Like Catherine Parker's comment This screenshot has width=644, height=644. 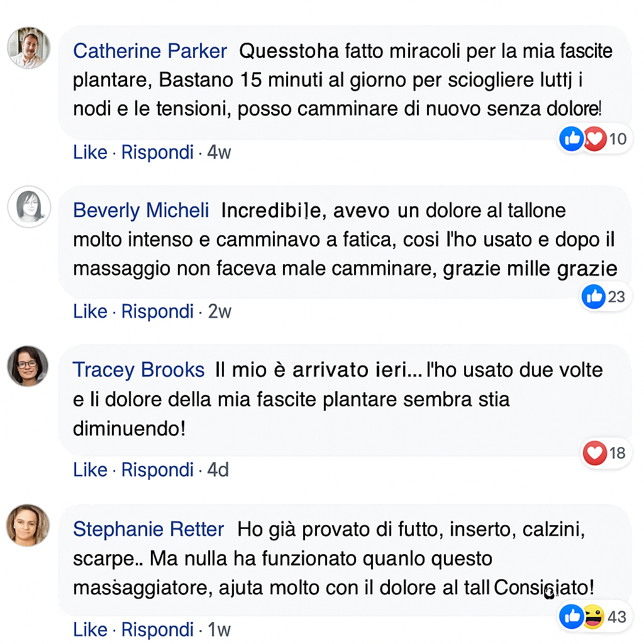pyautogui.click(x=90, y=152)
